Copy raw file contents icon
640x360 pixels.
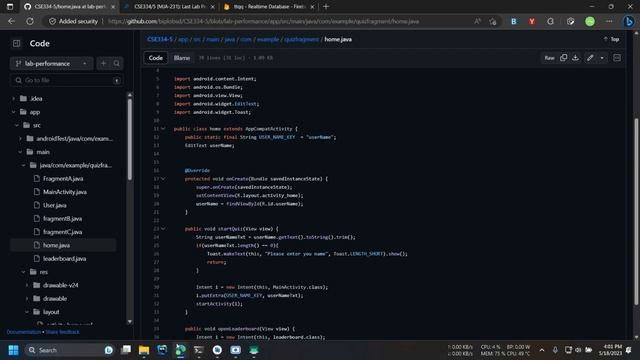563,58
